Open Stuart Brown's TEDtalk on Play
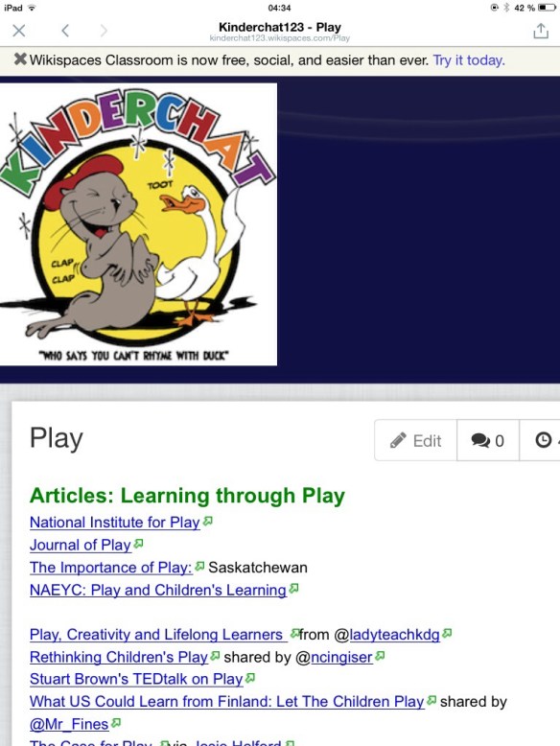The image size is (560, 746). tap(136, 680)
